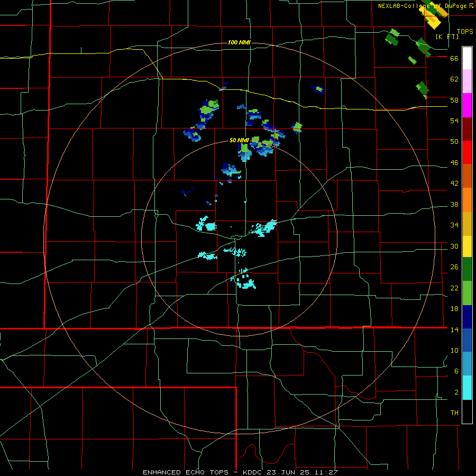Click the '14' legend value
This screenshot has height=476, width=476.
(454, 329)
